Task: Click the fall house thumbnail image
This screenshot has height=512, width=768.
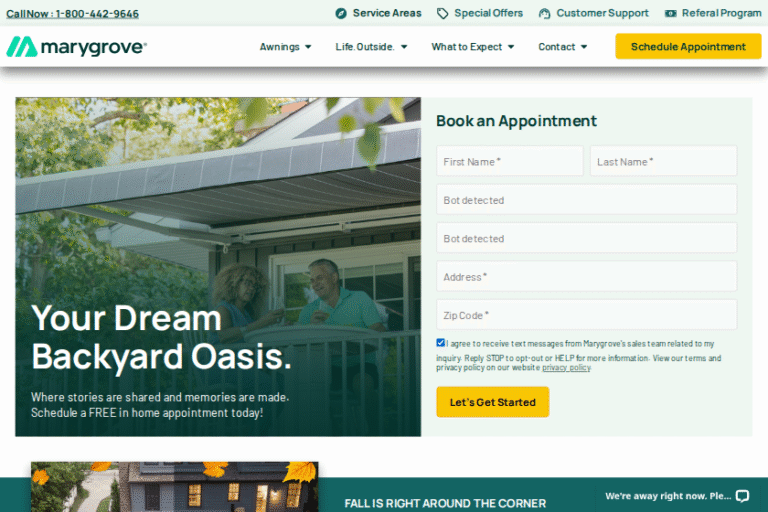Action: [174, 487]
